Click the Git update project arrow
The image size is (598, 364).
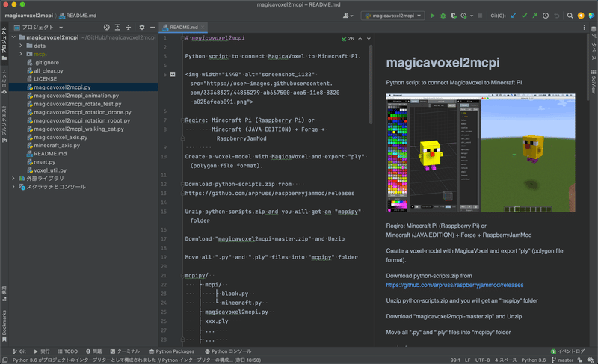pyautogui.click(x=514, y=16)
